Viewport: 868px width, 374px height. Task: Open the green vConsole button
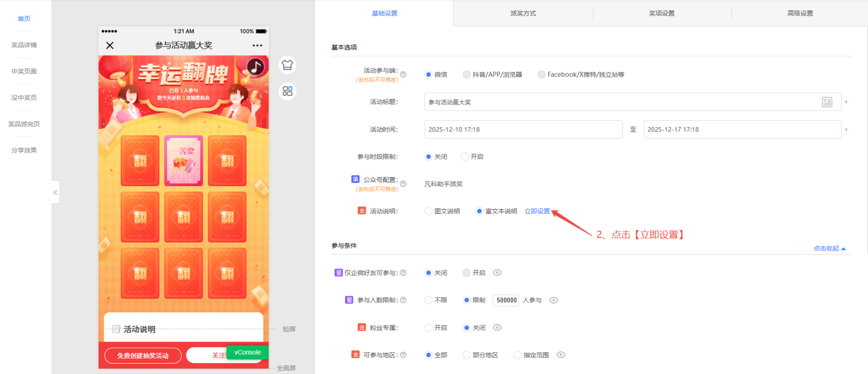point(247,352)
